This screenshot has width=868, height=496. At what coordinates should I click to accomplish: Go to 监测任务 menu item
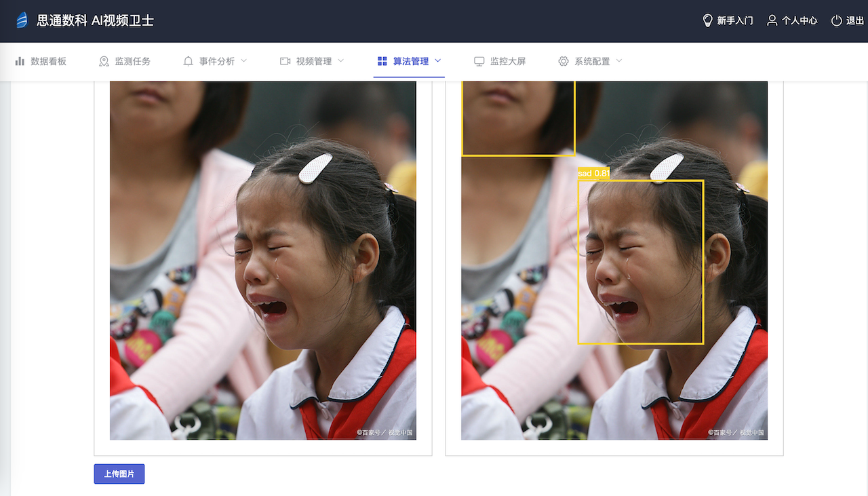click(125, 61)
